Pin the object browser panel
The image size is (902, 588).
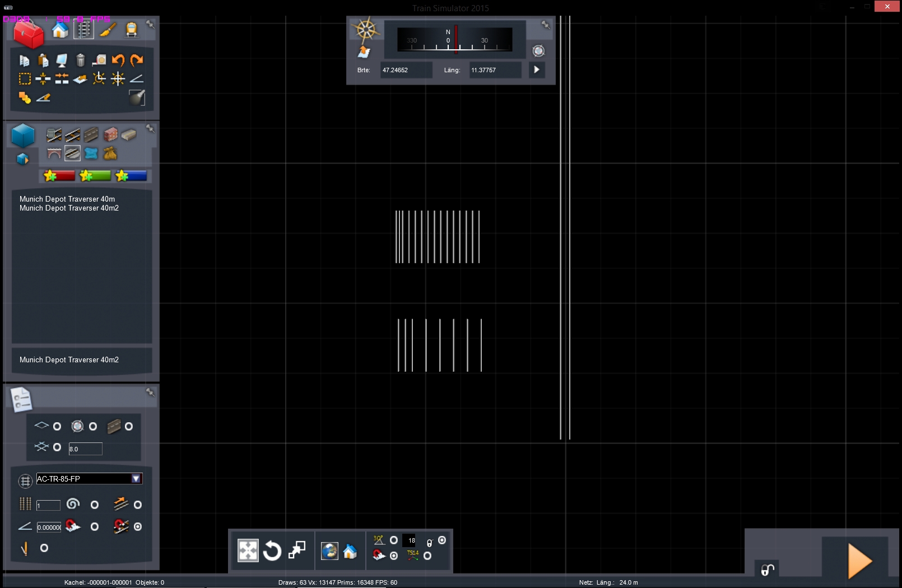(x=150, y=128)
